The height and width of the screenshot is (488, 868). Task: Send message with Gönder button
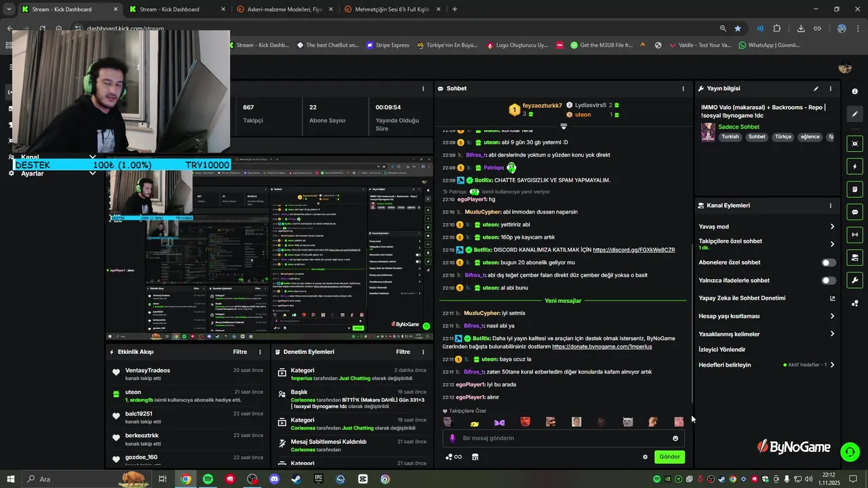pos(669,457)
